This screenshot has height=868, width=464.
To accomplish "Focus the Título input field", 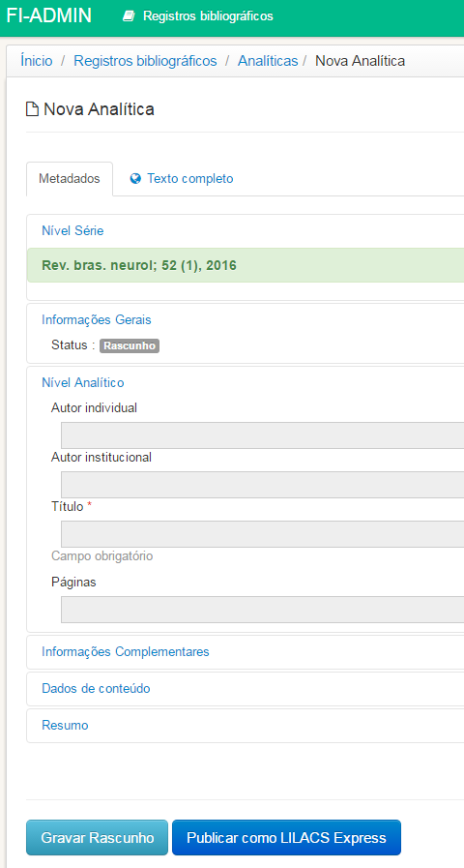I will [x=262, y=533].
